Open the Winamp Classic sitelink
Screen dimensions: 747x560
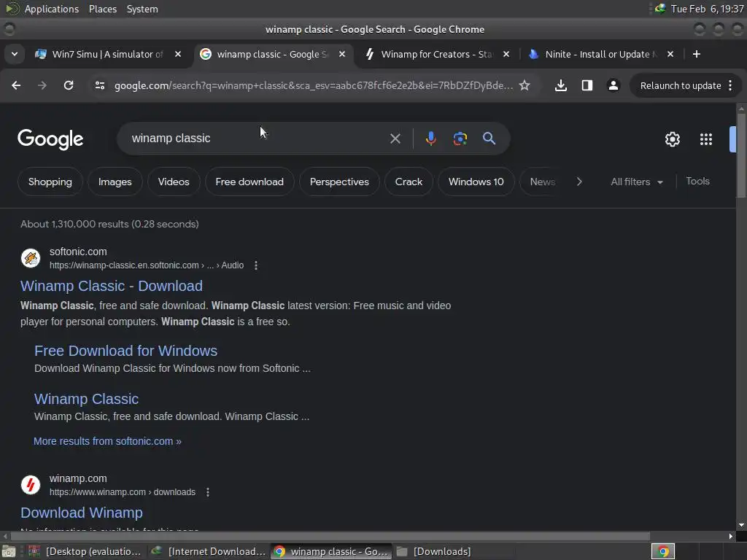tap(86, 399)
